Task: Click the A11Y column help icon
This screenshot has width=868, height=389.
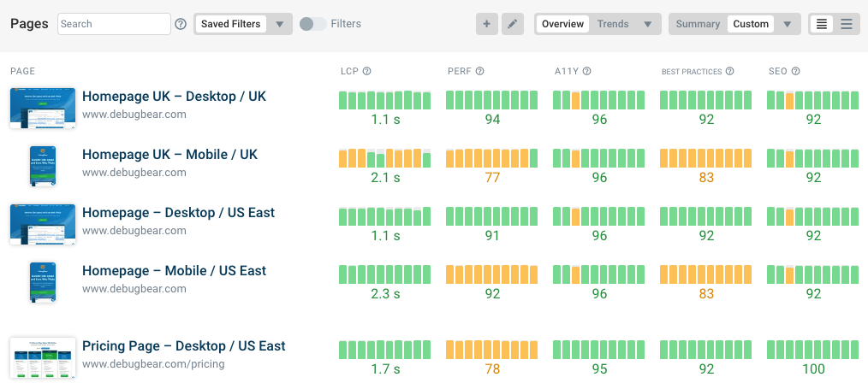Action: (x=586, y=72)
